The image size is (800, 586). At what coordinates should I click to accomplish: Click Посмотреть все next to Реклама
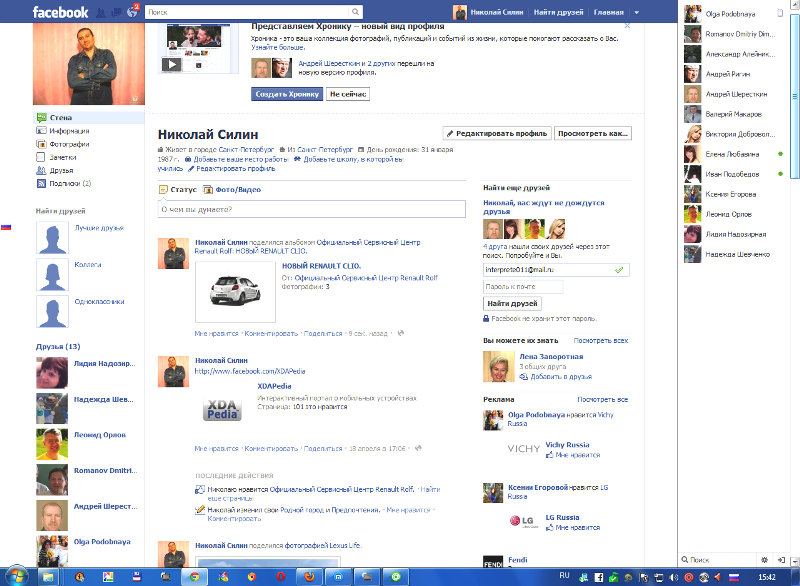pos(603,400)
